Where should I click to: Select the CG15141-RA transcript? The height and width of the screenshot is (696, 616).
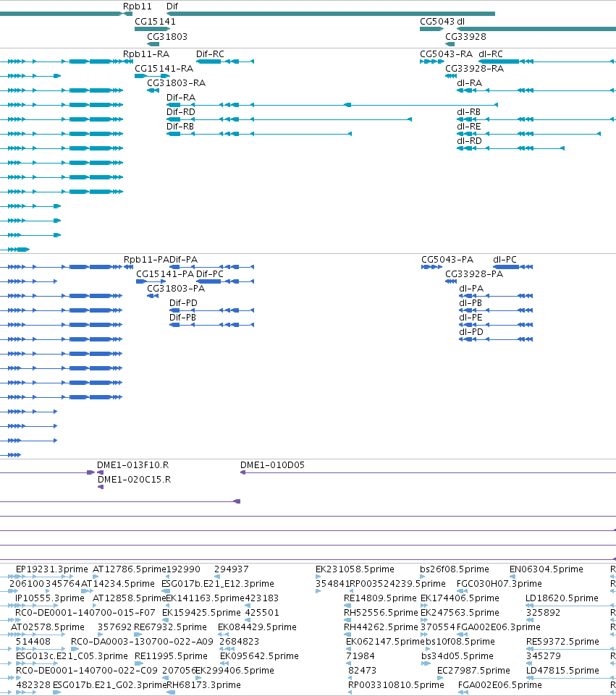[152, 76]
